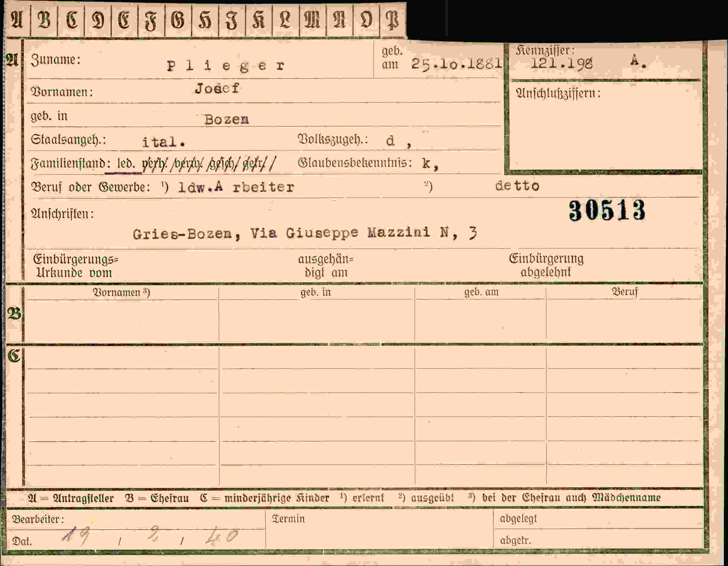The image size is (728, 566).
Task: Click the typed occupation 'ldw.Arbeiter'
Action: [236, 187]
